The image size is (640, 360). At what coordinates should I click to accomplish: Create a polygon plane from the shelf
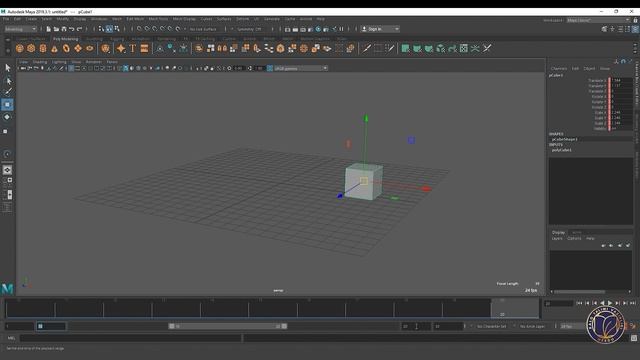[x=78, y=49]
